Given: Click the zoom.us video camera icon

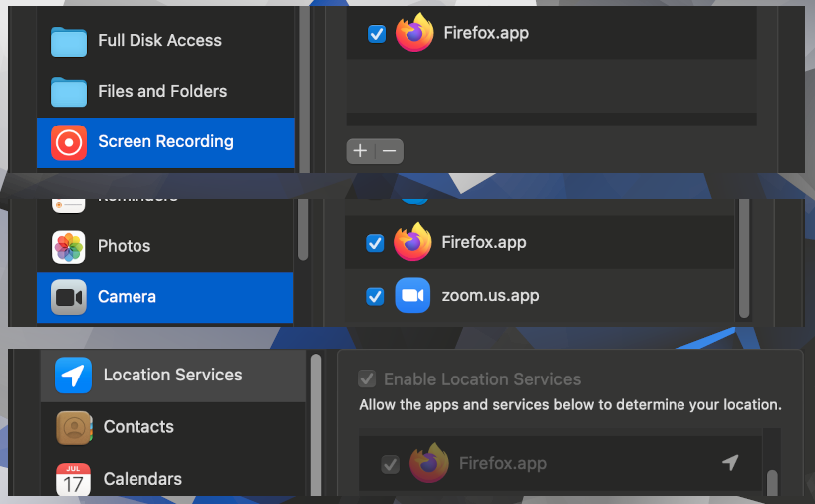Looking at the screenshot, I should (x=412, y=295).
